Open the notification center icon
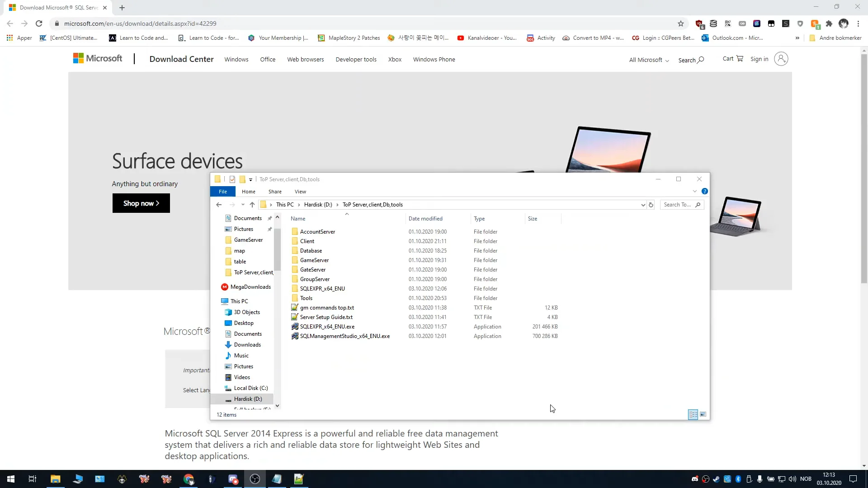This screenshot has height=488, width=868. coord(853,479)
